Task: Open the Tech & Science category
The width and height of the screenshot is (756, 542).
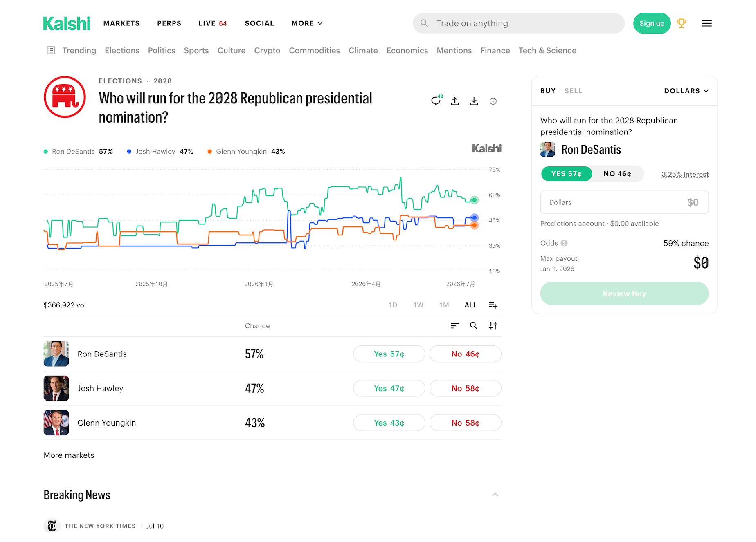Action: 547,50
